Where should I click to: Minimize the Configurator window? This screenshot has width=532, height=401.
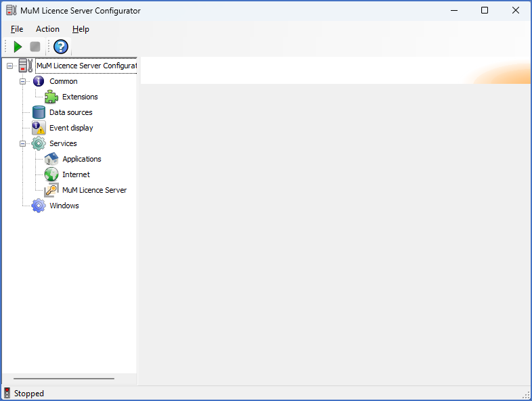click(454, 11)
